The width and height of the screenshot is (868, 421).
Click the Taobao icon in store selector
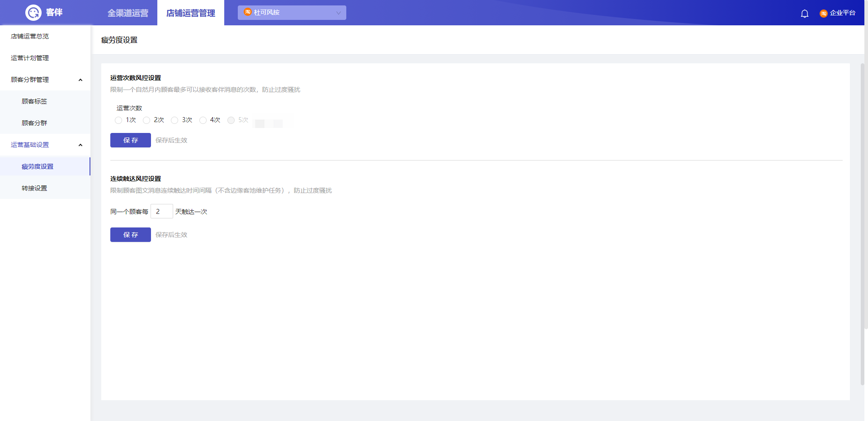coord(248,12)
